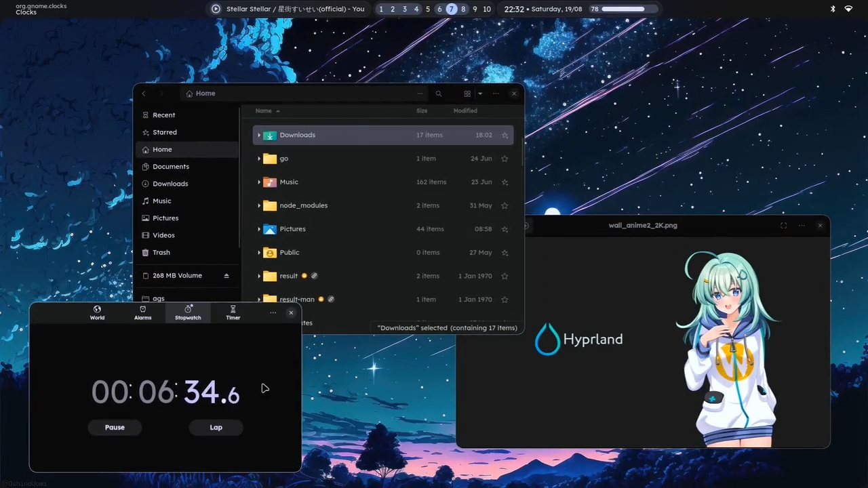Image resolution: width=868 pixels, height=488 pixels.
Task: Click the play icon in top bar
Action: (216, 9)
